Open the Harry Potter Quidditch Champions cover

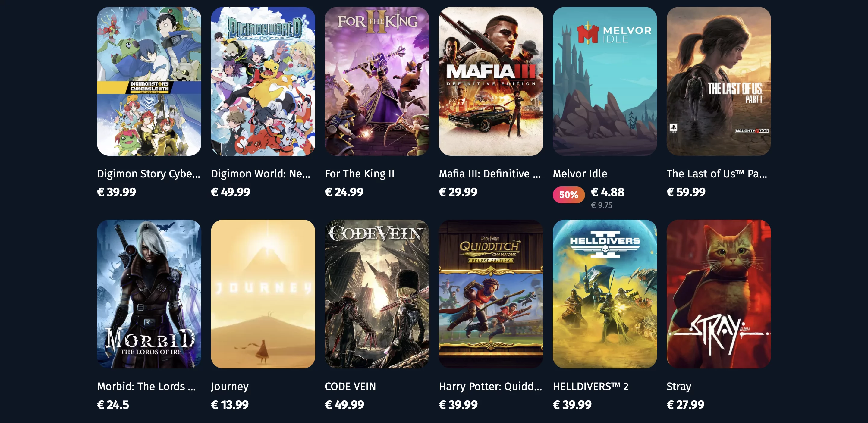[491, 294]
